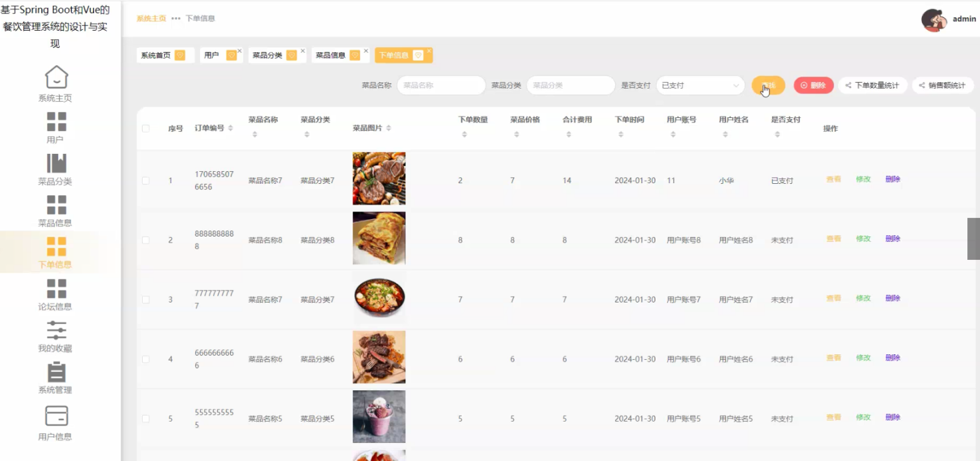Click the admin avatar picture
Viewport: 980px width, 461px height.
(934, 20)
